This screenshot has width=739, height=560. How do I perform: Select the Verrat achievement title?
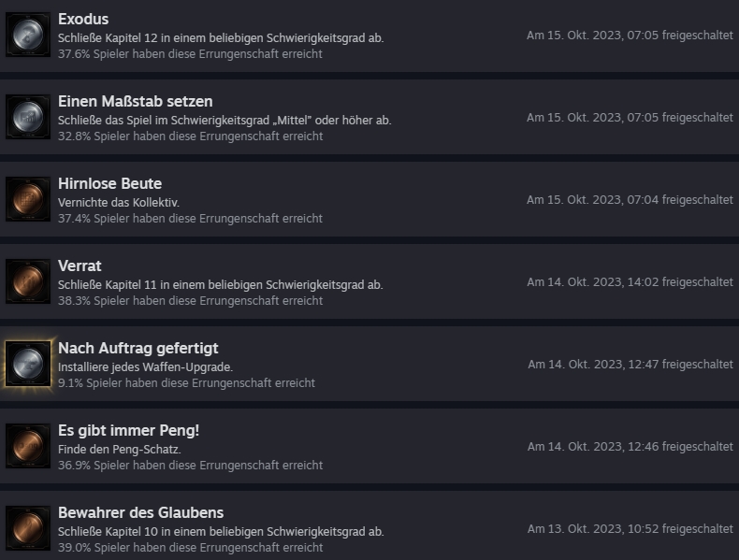[x=80, y=266]
